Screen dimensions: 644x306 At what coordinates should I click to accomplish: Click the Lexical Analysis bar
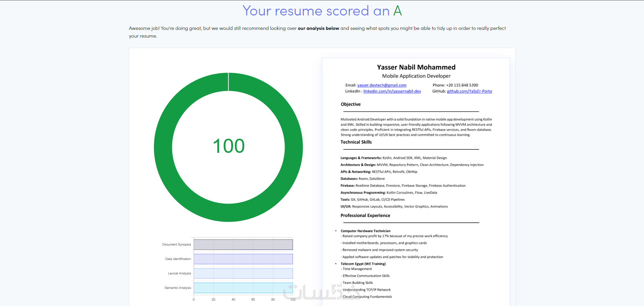pyautogui.click(x=243, y=273)
